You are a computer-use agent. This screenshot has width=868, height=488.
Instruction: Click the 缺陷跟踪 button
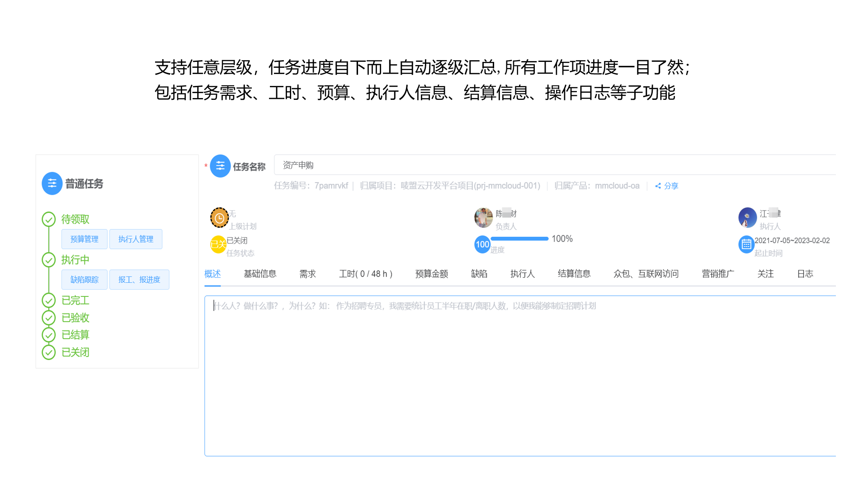[84, 279]
